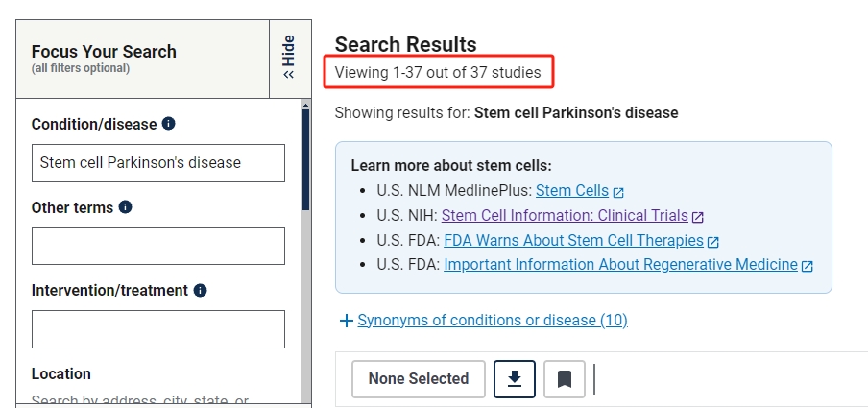
Task: Click info icon next to Condition/disease
Action: click(169, 124)
